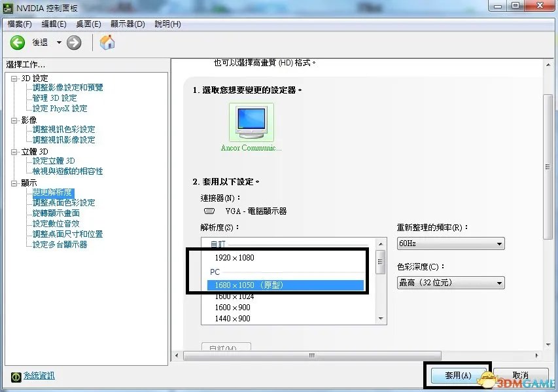Screen dimensions: 558x392
Task: Open the 檔案(F) menu
Action: 19,24
